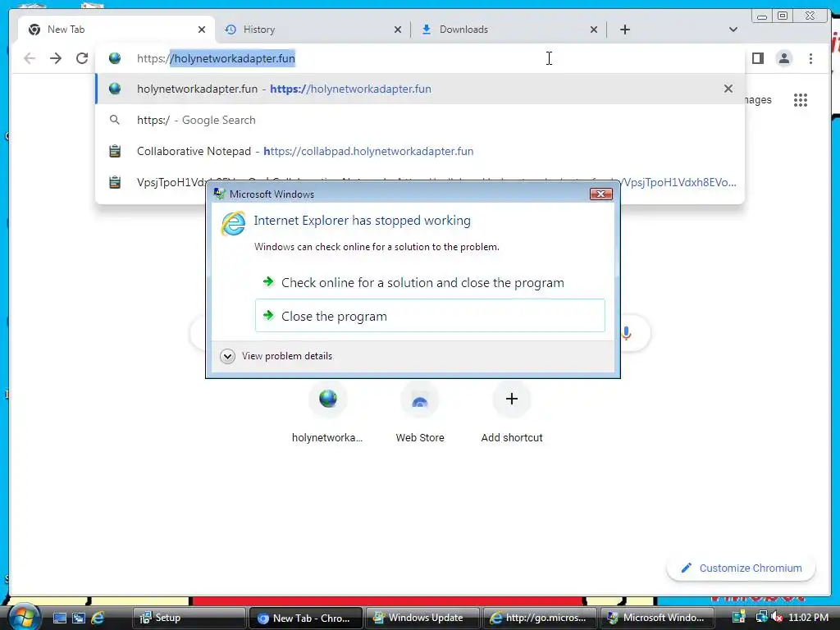The width and height of the screenshot is (840, 630).
Task: Switch to Microsoft Windows taskbar button
Action: point(656,618)
